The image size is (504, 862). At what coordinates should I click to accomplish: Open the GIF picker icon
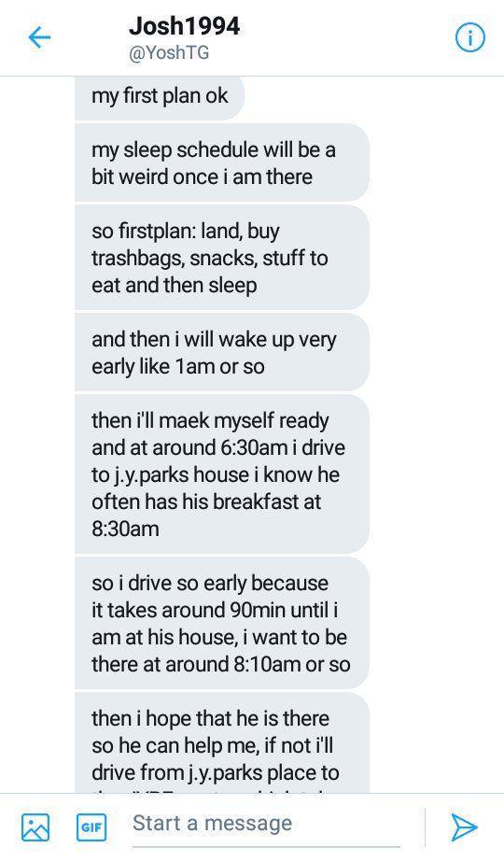pyautogui.click(x=91, y=827)
